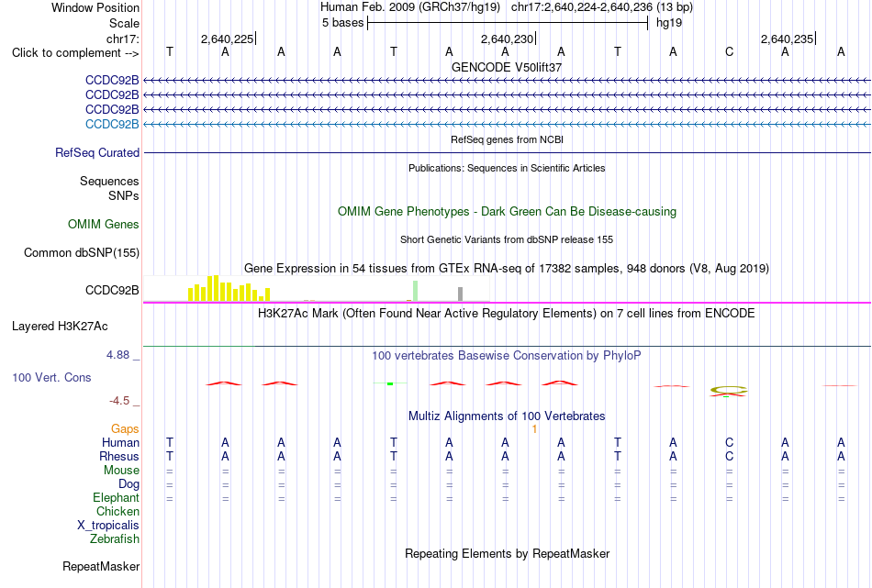Open 'OMIM Gene Phenotypes' green track title
The width and height of the screenshot is (872, 588).
click(x=507, y=211)
